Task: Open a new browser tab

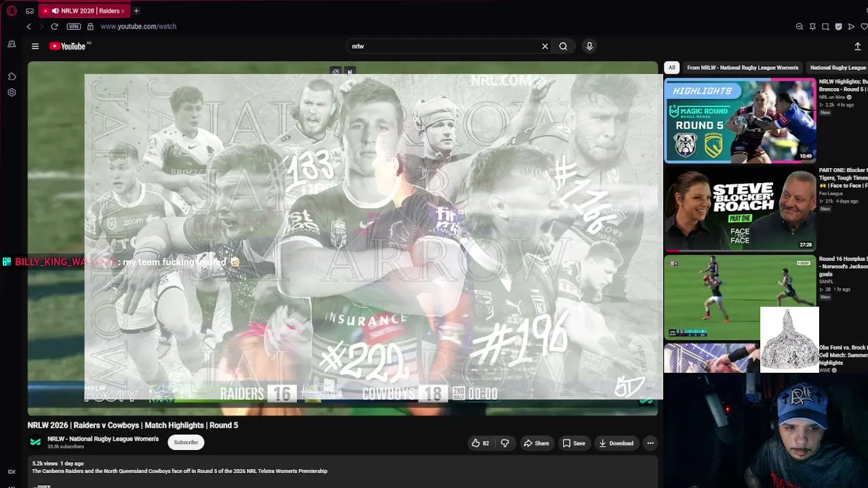Action: pyautogui.click(x=136, y=11)
